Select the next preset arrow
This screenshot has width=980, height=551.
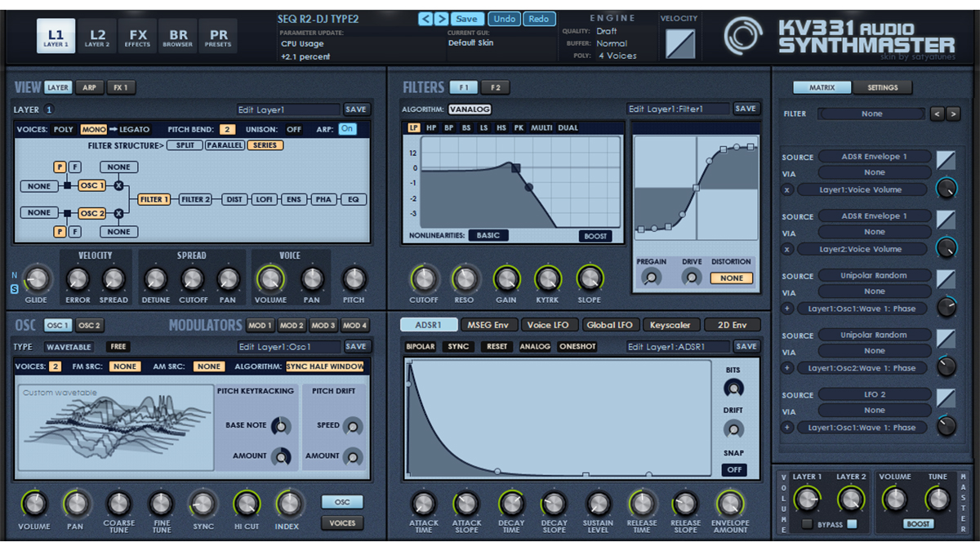(x=442, y=19)
